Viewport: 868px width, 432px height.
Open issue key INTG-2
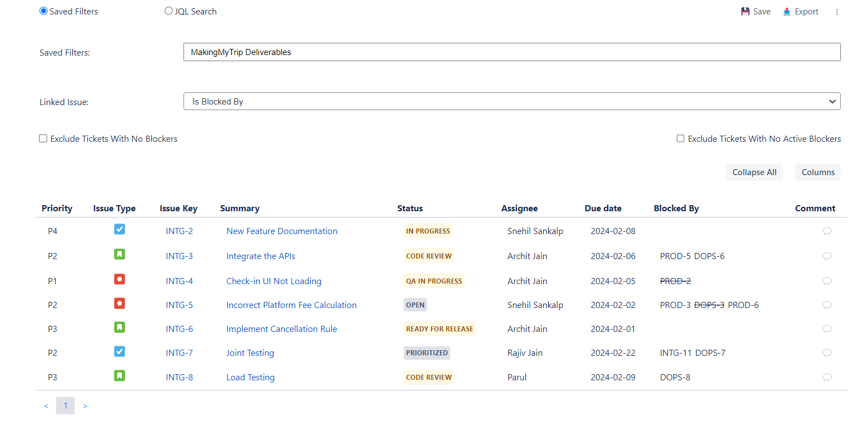pyautogui.click(x=179, y=231)
